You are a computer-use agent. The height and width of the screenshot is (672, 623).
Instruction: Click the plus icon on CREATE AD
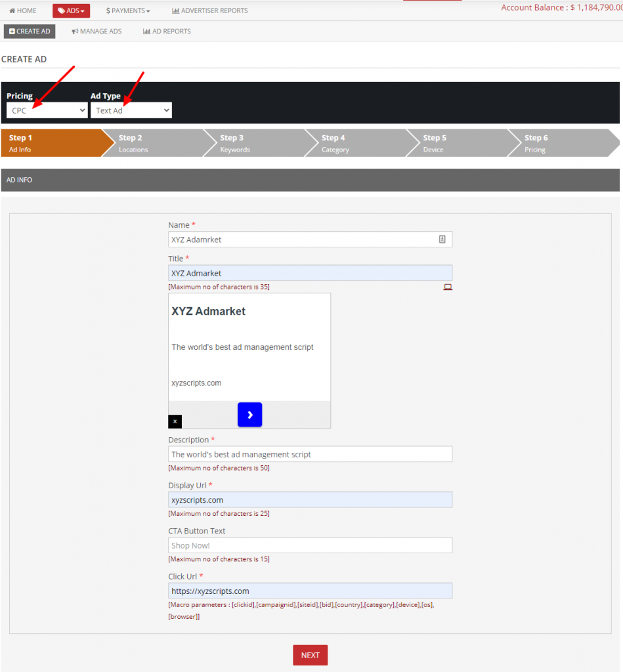tap(12, 31)
